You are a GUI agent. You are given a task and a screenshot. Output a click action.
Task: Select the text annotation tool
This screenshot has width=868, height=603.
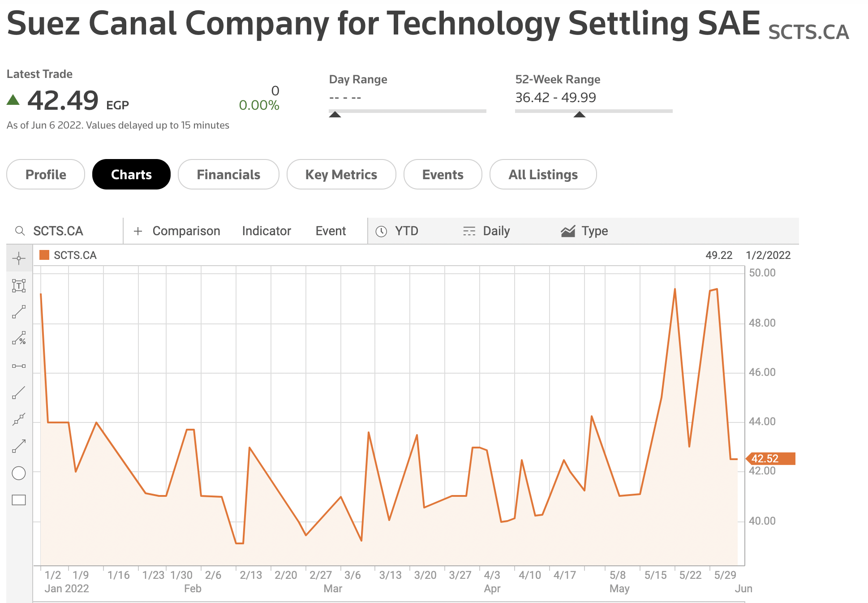pos(19,285)
